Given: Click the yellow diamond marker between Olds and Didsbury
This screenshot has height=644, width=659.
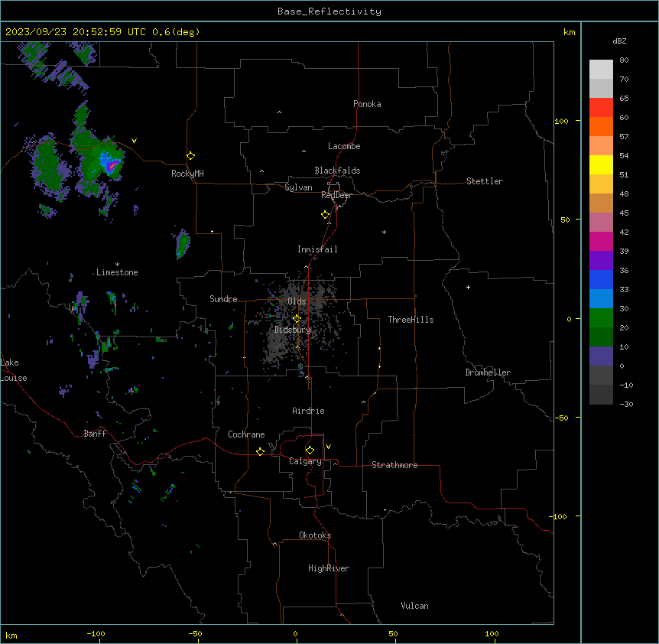Looking at the screenshot, I should click(x=297, y=319).
